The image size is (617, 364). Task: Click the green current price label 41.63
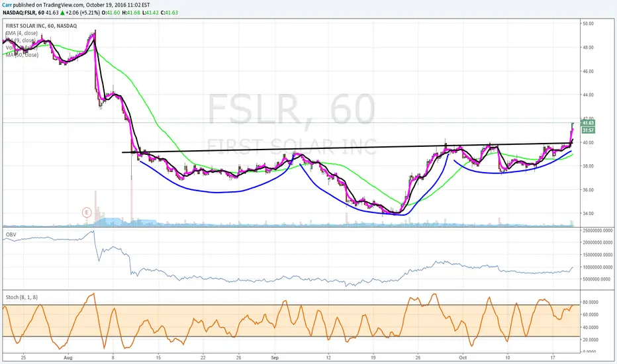(x=589, y=123)
